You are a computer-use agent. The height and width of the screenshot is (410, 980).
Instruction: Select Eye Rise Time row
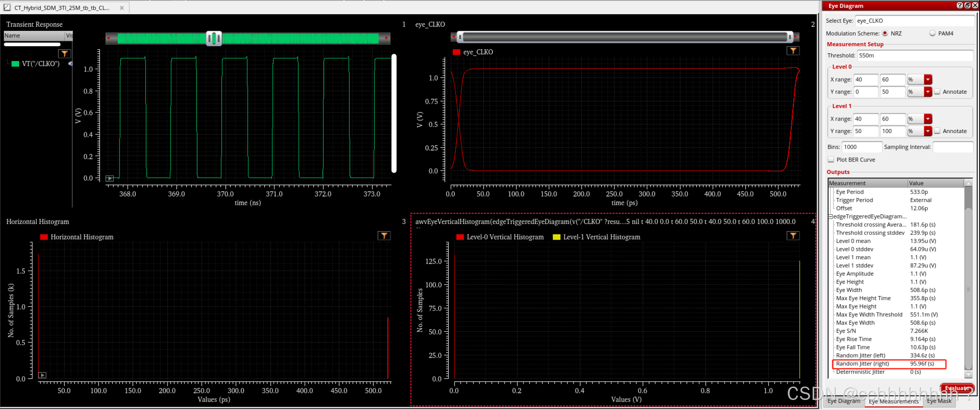(x=896, y=339)
